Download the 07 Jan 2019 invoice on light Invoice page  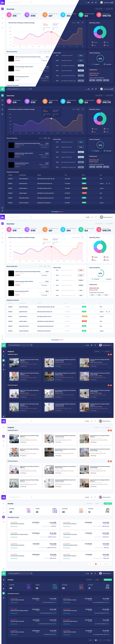[14, 526]
